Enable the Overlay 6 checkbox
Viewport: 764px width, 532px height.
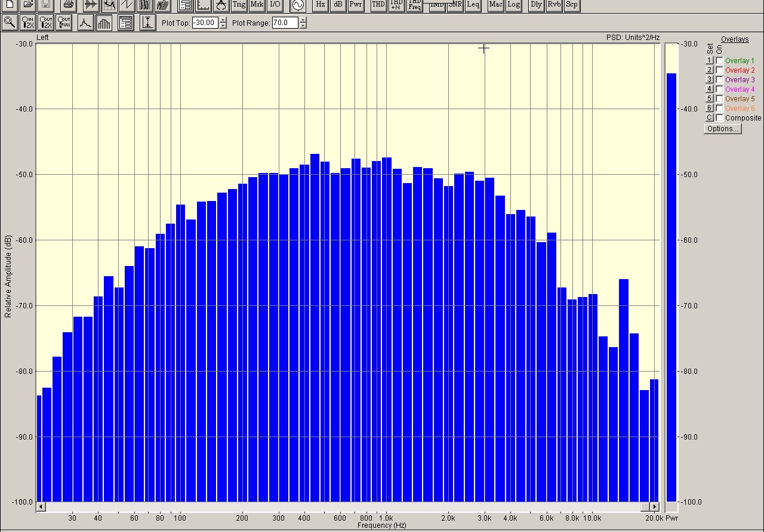tap(720, 109)
